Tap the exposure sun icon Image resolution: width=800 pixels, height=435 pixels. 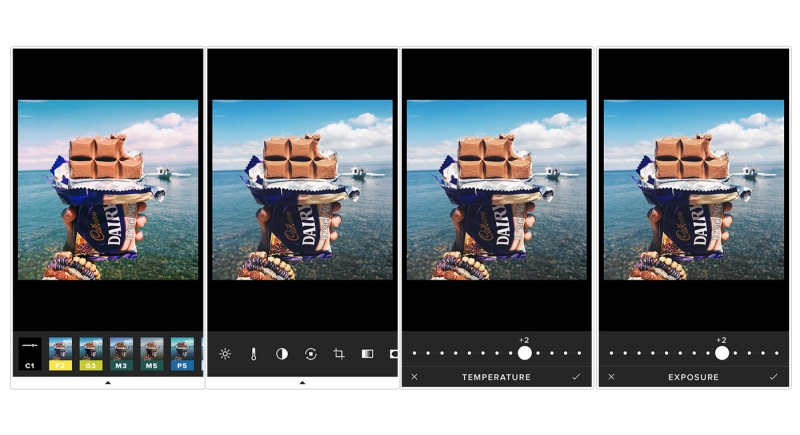pyautogui.click(x=225, y=354)
